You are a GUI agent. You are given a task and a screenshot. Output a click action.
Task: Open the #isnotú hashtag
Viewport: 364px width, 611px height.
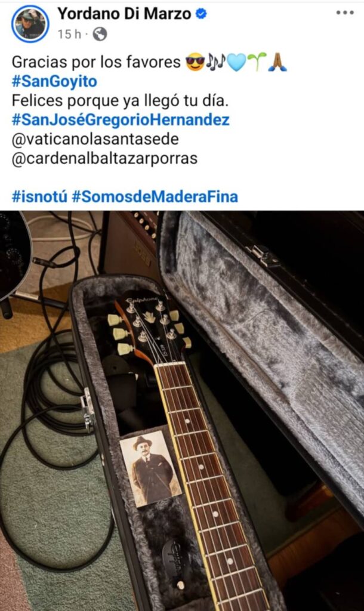pos(39,196)
